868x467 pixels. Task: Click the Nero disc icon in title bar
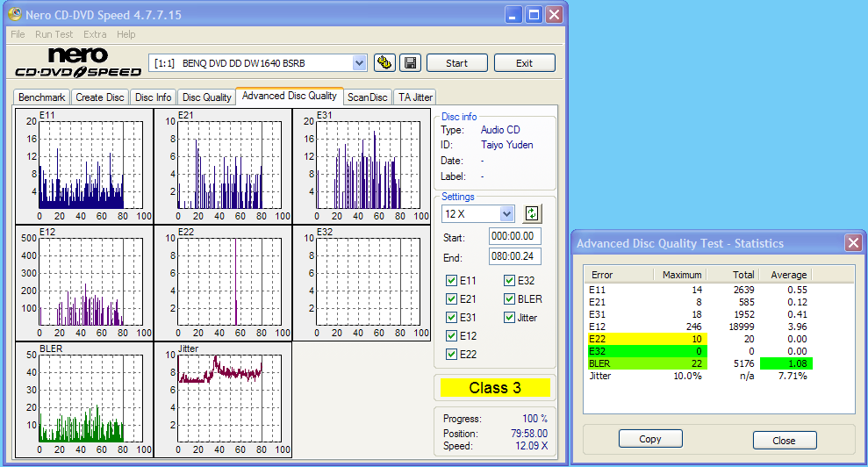[15, 14]
